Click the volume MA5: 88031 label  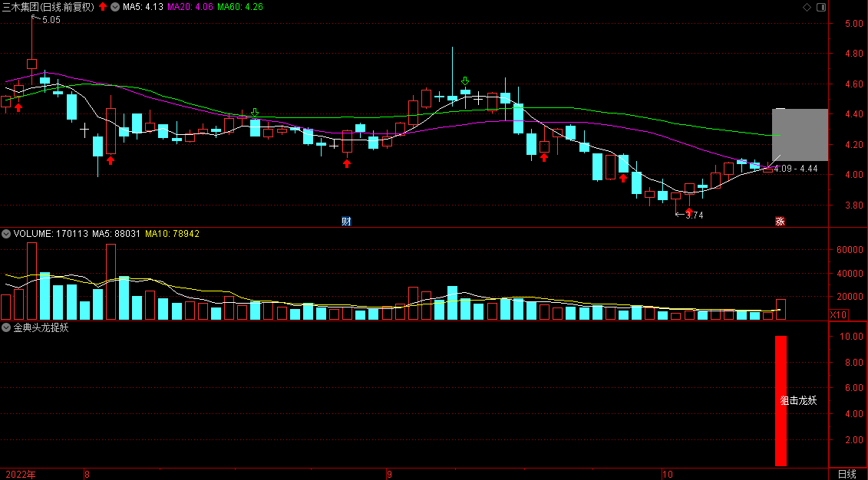coord(116,234)
